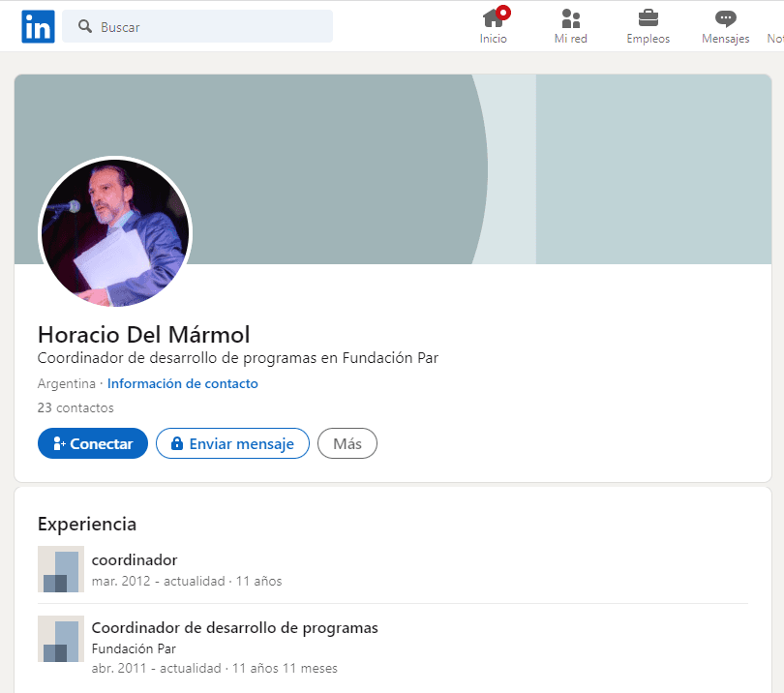Select Empleos in the navigation bar

(x=648, y=39)
